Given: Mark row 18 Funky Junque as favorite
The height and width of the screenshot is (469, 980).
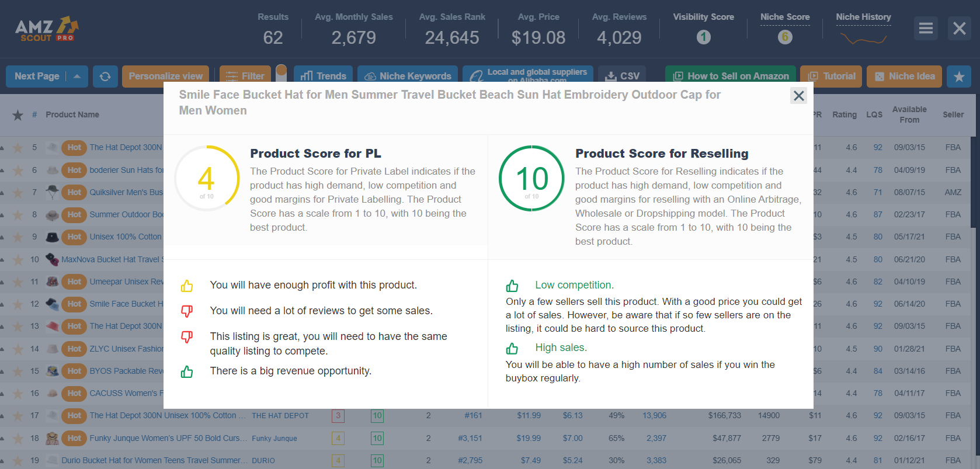Looking at the screenshot, I should pyautogui.click(x=18, y=439).
